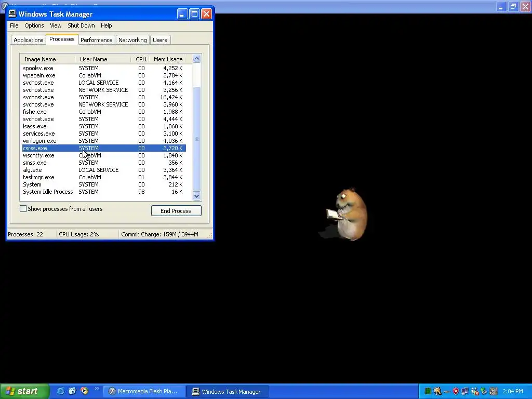This screenshot has width=532, height=399.
Task: Open the View menu
Action: 56,25
